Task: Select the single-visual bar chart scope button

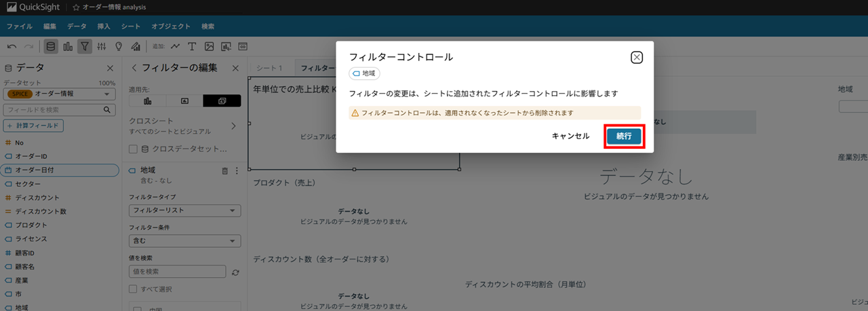Action: pyautogui.click(x=147, y=100)
